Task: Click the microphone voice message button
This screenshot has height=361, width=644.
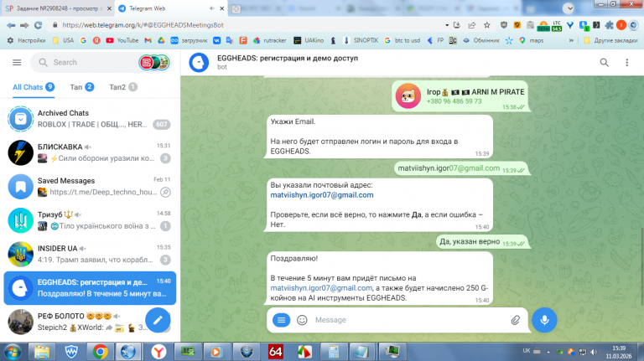Action: pyautogui.click(x=544, y=320)
